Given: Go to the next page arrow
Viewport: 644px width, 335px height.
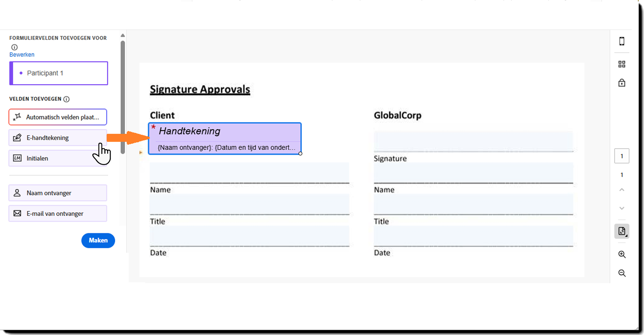Looking at the screenshot, I should tap(622, 208).
